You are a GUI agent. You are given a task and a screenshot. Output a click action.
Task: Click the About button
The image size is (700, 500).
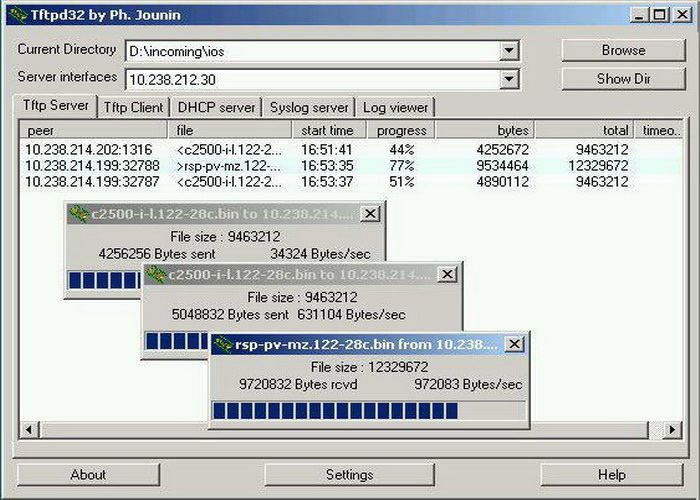pos(88,475)
